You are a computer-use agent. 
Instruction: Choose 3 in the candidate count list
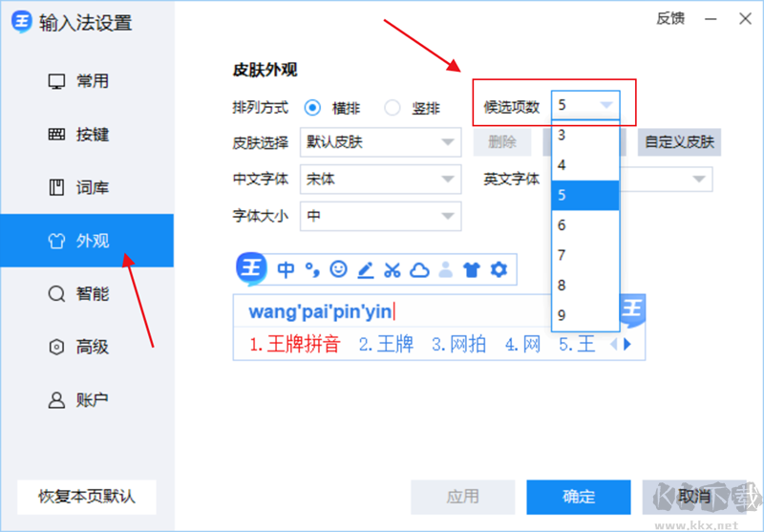click(585, 135)
